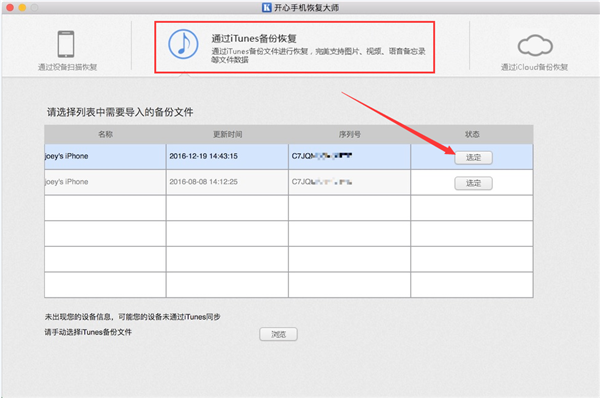Select the iCloud cloud backup icon
This screenshot has height=398, width=600.
[535, 45]
